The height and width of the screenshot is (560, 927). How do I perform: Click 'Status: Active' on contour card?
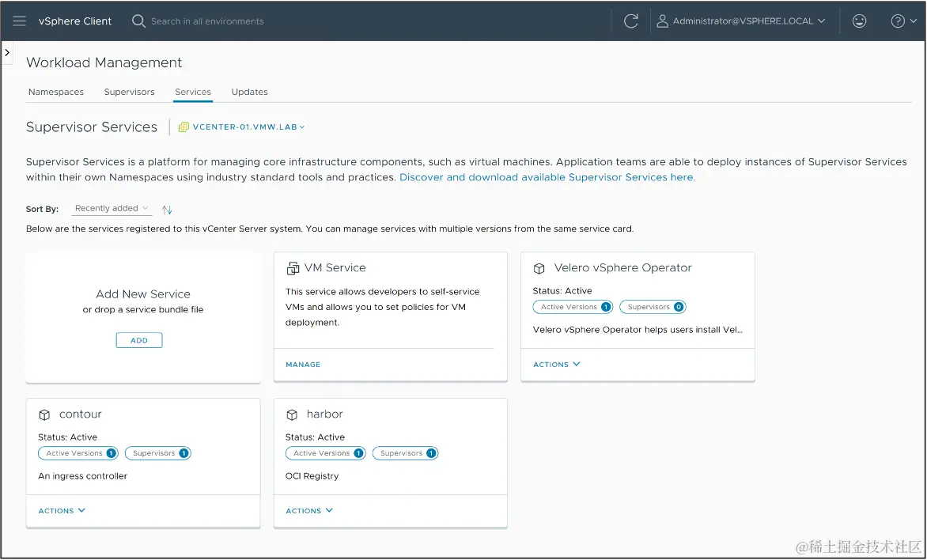(67, 437)
